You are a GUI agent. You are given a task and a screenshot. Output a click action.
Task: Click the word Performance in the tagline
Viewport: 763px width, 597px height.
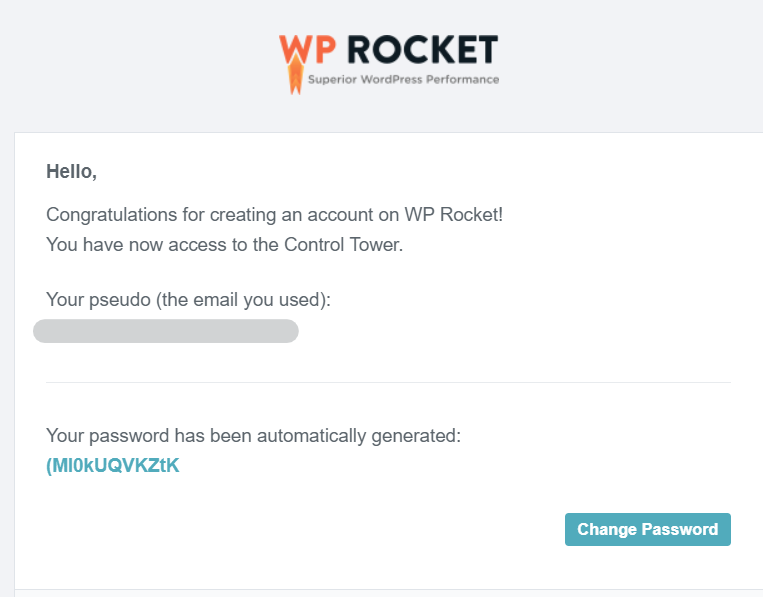463,79
